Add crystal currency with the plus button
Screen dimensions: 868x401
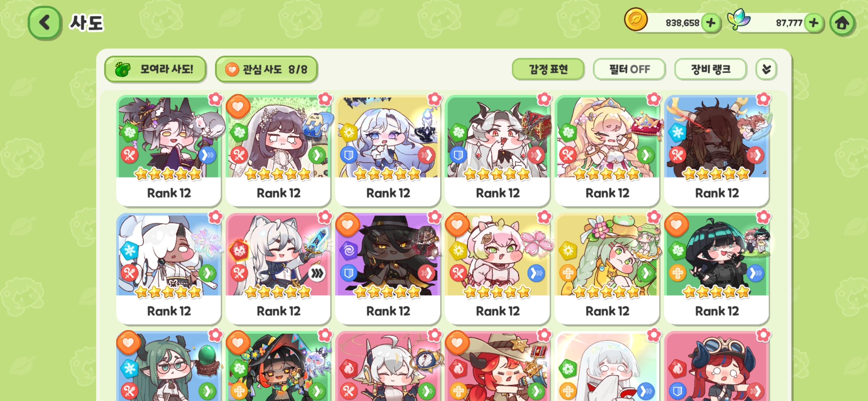pos(814,23)
